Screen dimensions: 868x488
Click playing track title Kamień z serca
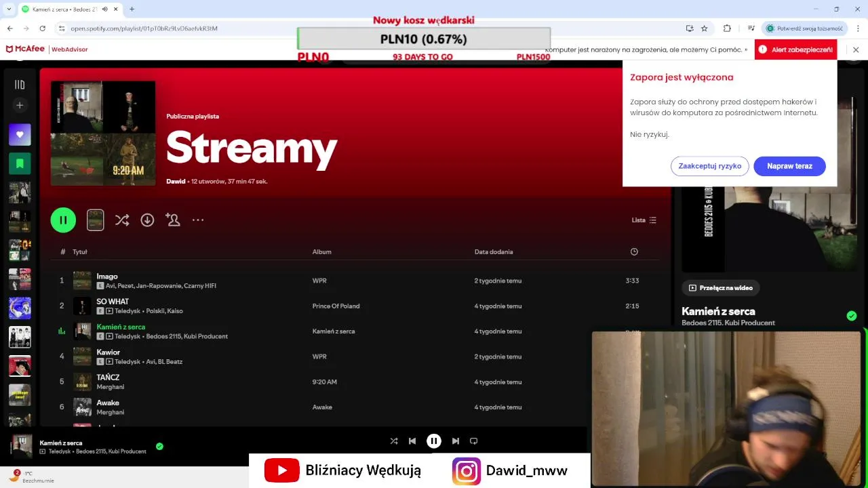[121, 327]
